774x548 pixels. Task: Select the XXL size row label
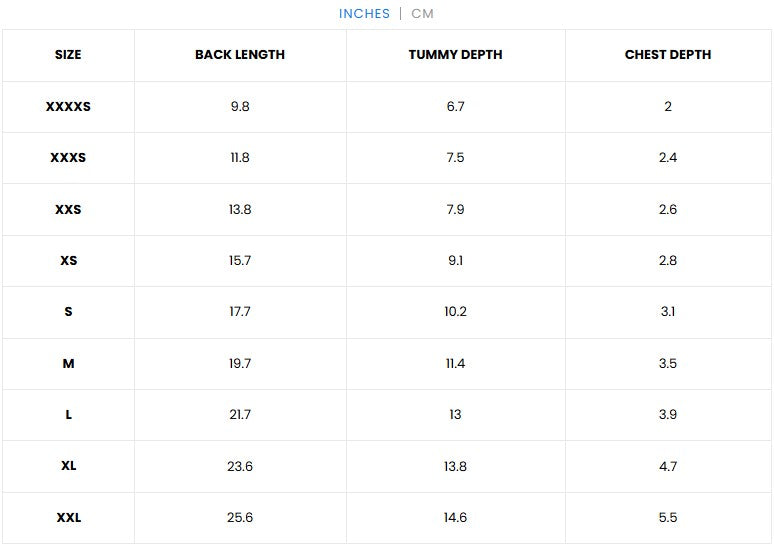point(68,518)
